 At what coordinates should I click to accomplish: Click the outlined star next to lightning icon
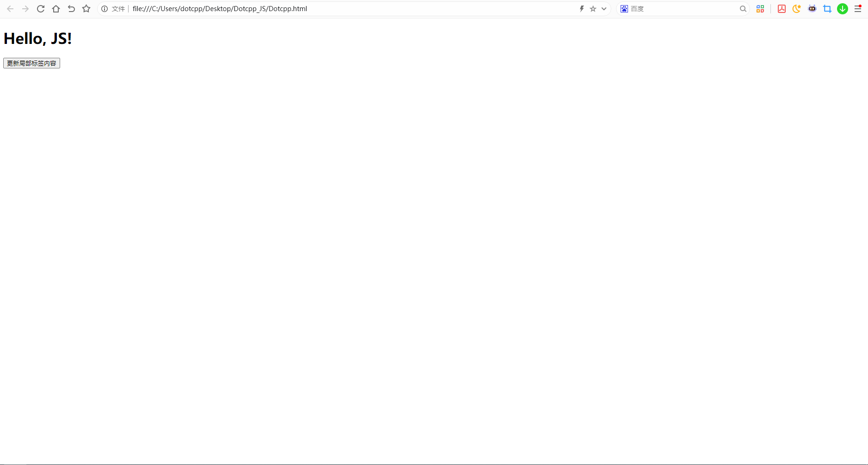click(592, 8)
